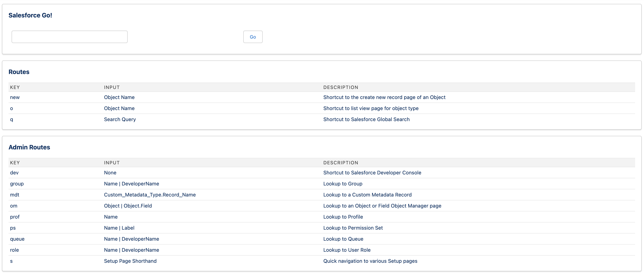Click the 'new' route key
Image resolution: width=644 pixels, height=274 pixels.
[x=15, y=97]
